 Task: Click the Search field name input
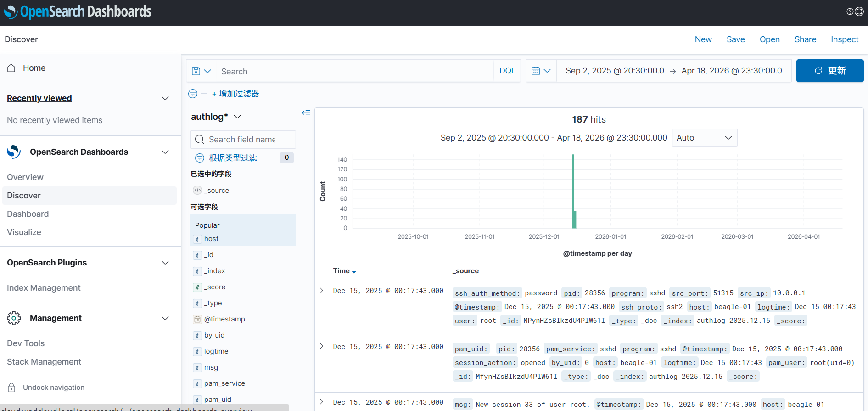(x=243, y=140)
